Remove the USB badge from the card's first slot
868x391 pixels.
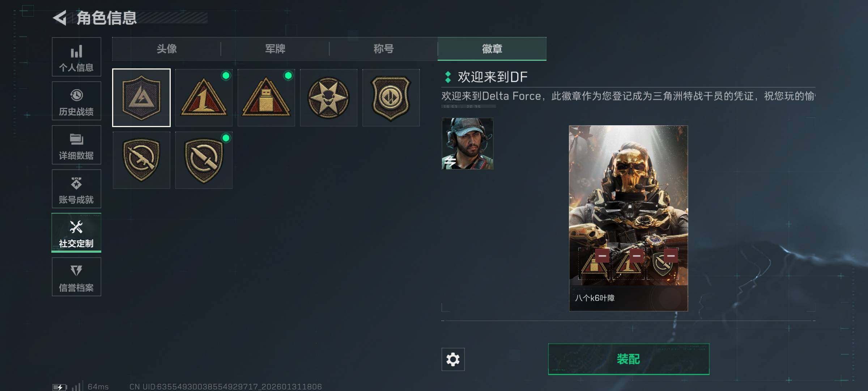click(x=602, y=256)
